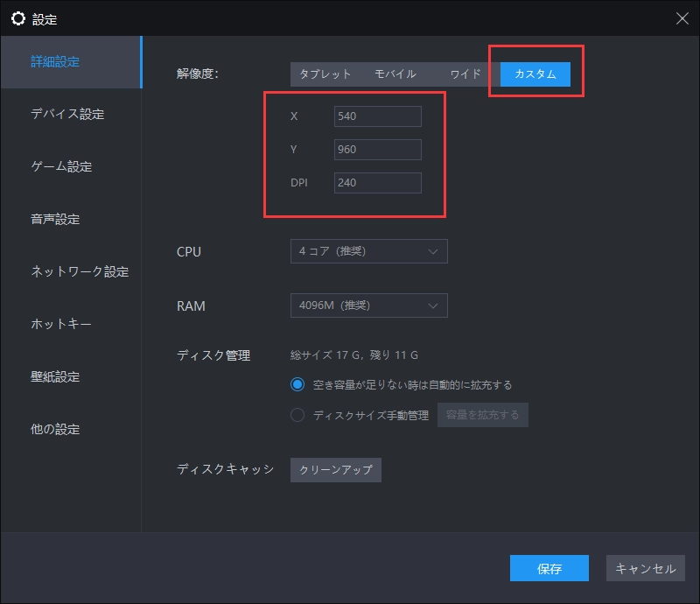
Task: Click the DPI value input field
Action: click(x=376, y=182)
